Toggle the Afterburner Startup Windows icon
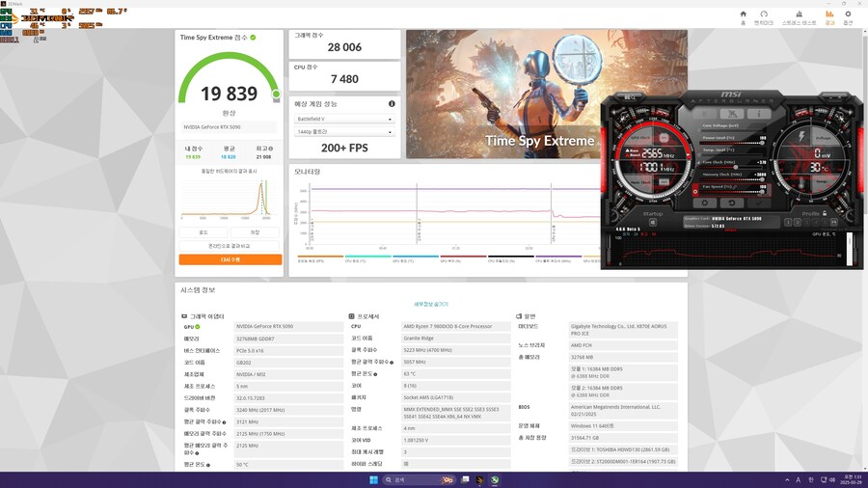The width and height of the screenshot is (868, 488). (x=652, y=223)
